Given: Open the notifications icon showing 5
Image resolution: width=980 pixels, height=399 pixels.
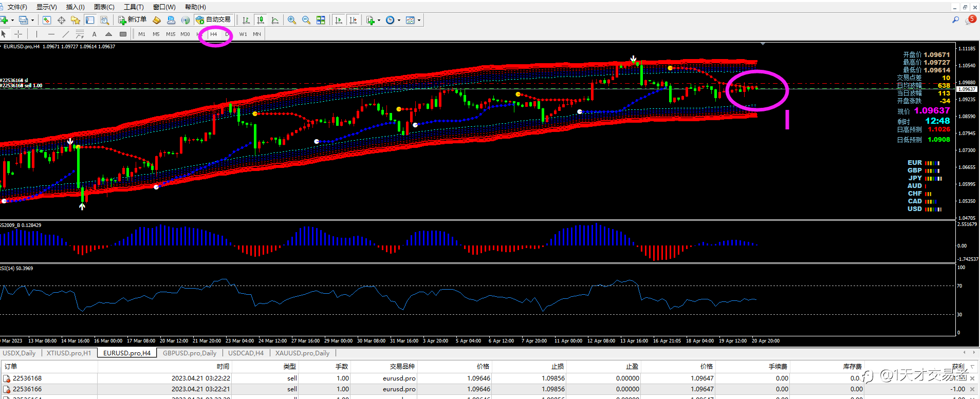Looking at the screenshot, I should [971, 20].
